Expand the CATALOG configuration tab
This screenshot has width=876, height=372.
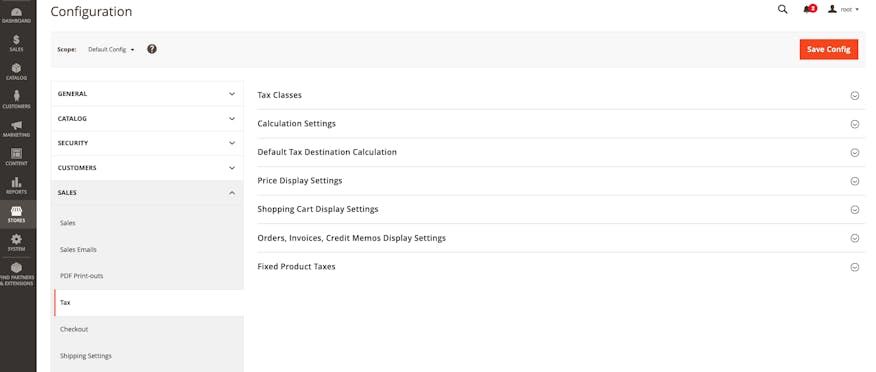tap(147, 118)
